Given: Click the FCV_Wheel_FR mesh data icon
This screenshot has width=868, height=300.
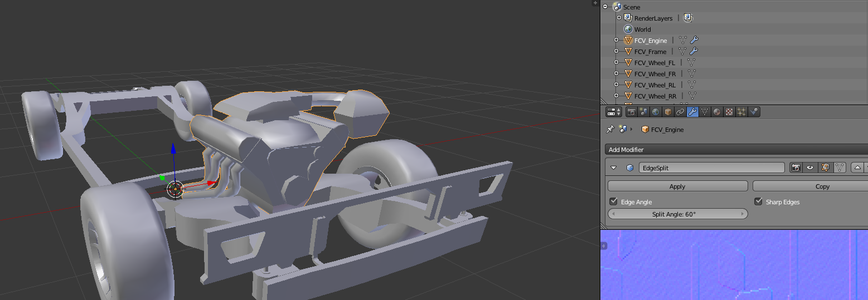Looking at the screenshot, I should (x=691, y=73).
